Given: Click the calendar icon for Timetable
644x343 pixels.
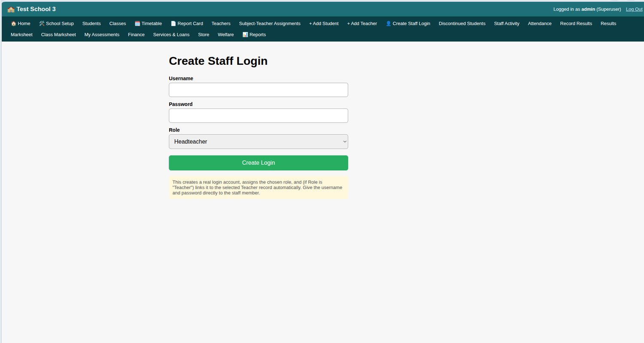Looking at the screenshot, I should 137,24.
